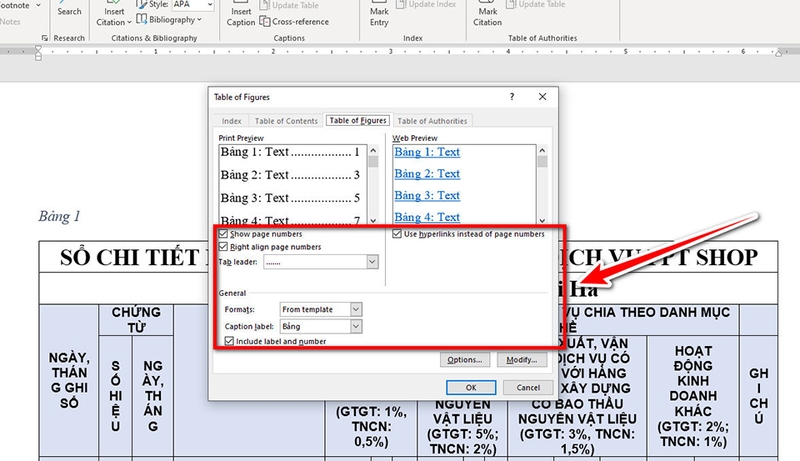
Task: Expand the Formats dropdown showing From template
Action: (356, 310)
